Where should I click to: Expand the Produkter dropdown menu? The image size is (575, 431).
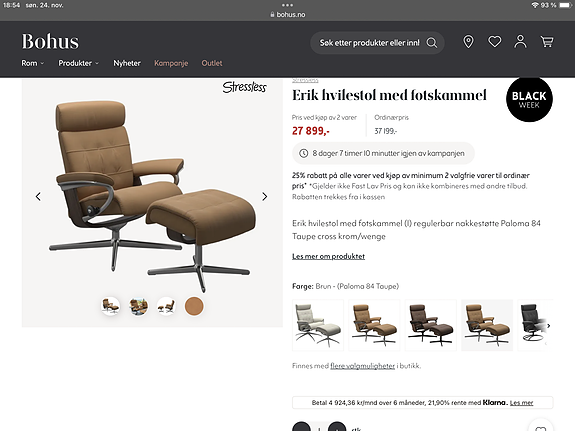78,63
